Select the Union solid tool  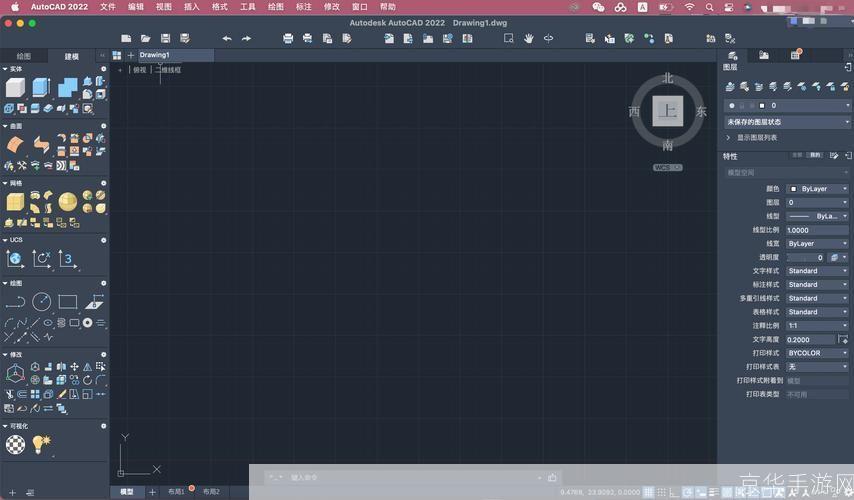[68, 87]
